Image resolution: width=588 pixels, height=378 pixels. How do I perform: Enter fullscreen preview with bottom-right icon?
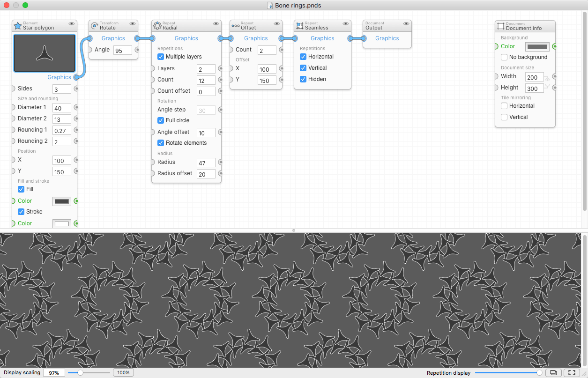point(571,373)
